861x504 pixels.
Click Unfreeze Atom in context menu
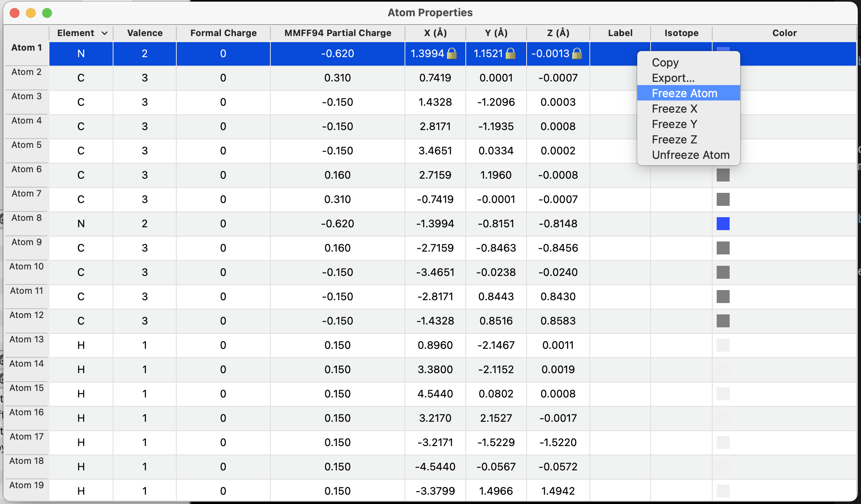pos(690,155)
